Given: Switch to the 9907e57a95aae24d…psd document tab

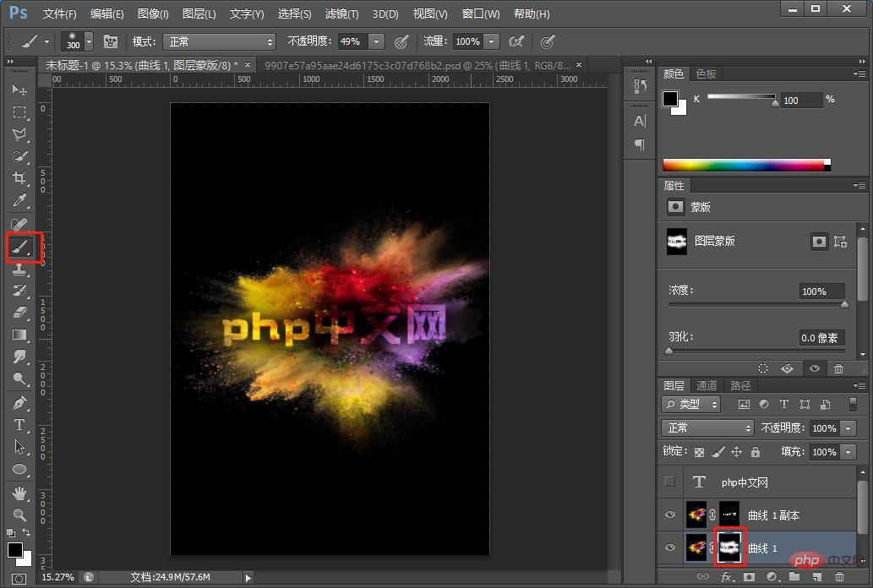Looking at the screenshot, I should 417,65.
